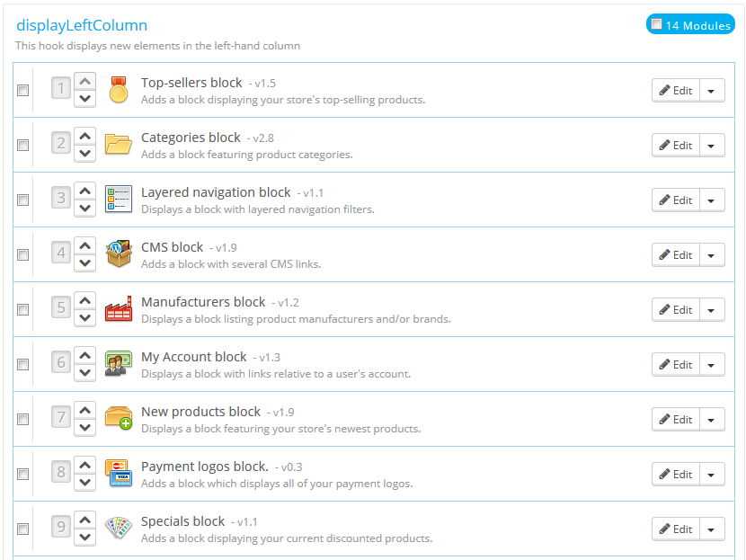746x560 pixels.
Task: Expand the Manufacturers block Edit dropdown
Action: (712, 309)
